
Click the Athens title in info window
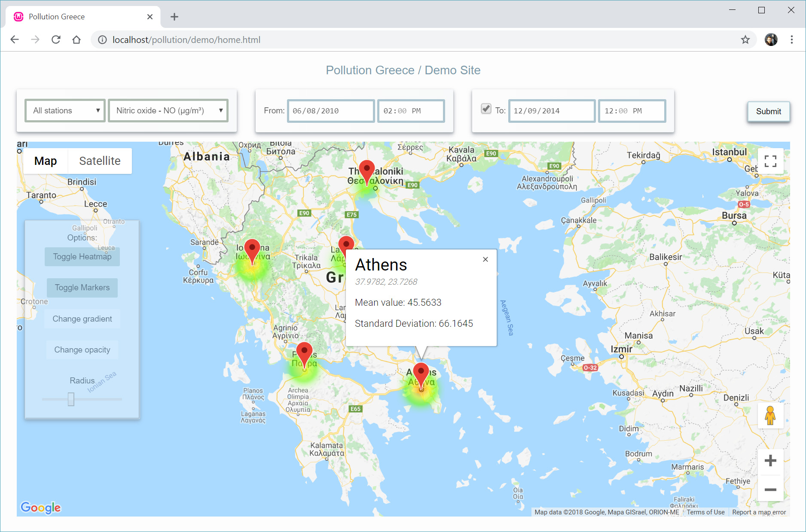click(381, 265)
